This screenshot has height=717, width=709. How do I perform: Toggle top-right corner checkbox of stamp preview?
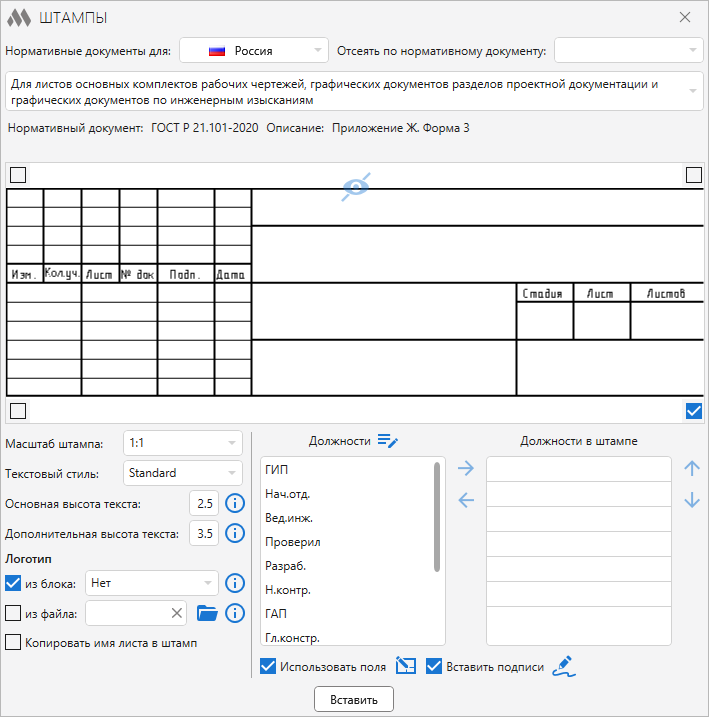point(694,175)
